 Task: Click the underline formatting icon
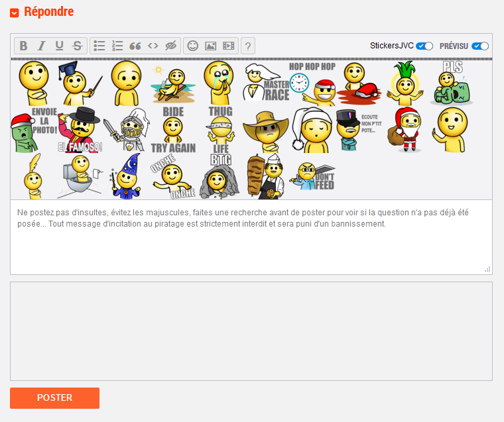(59, 46)
